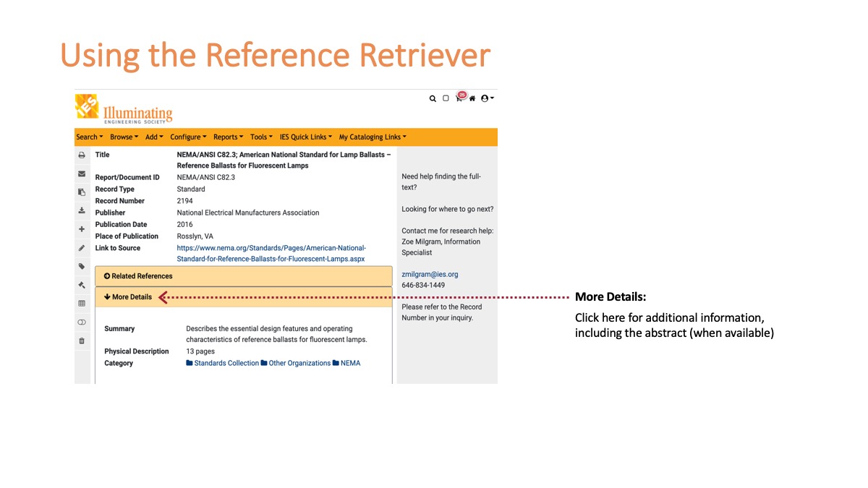The height and width of the screenshot is (488, 868).
Task: Open the user account dropdown
Action: point(487,98)
